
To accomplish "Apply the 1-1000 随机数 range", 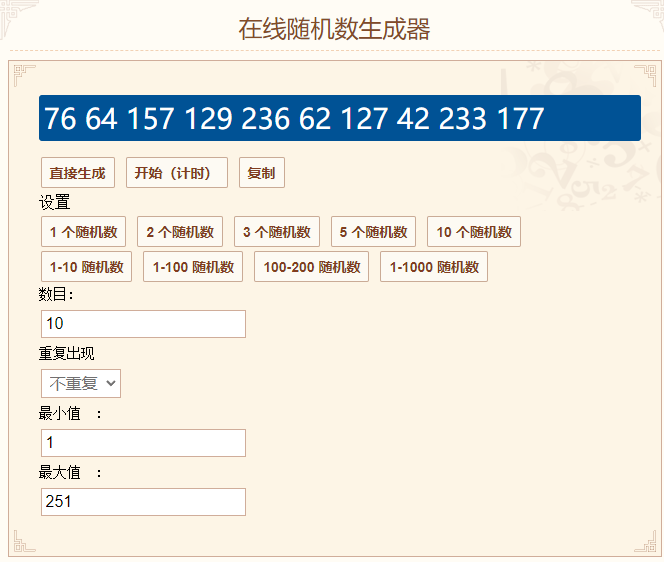I will pyautogui.click(x=434, y=267).
